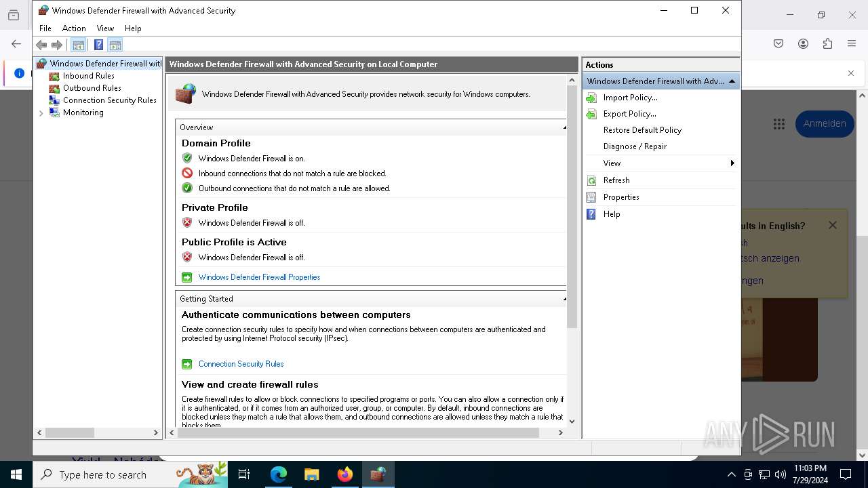Click the firewall app taskbar icon

coord(378,474)
